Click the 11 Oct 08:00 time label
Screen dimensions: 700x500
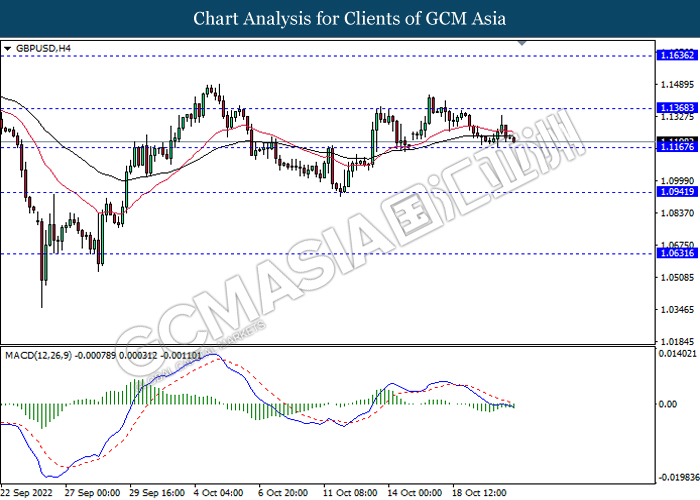tap(350, 493)
